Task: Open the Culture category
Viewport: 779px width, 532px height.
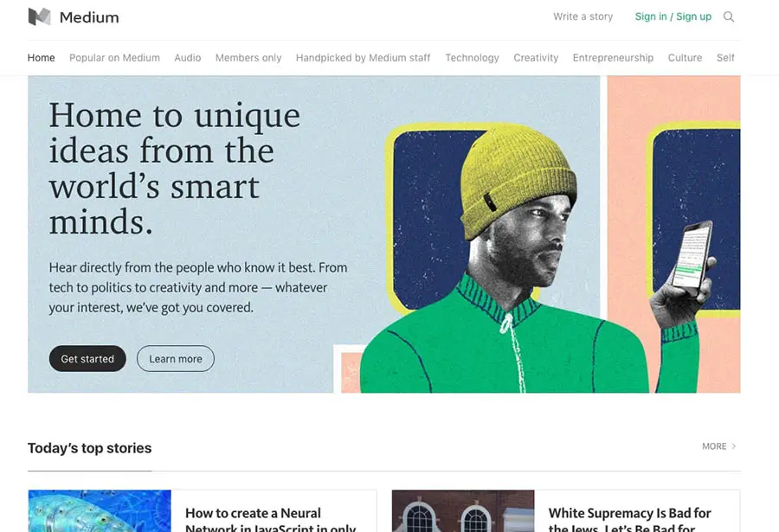Action: [x=685, y=58]
